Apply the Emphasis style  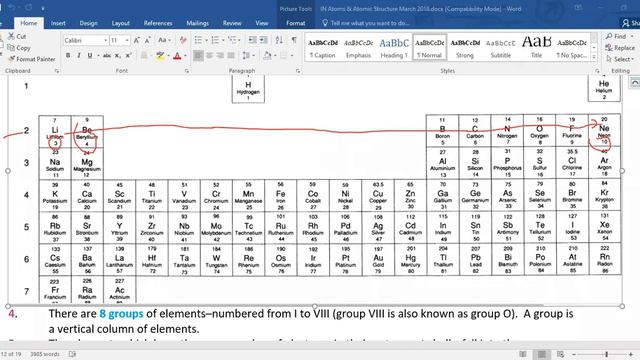pos(358,47)
